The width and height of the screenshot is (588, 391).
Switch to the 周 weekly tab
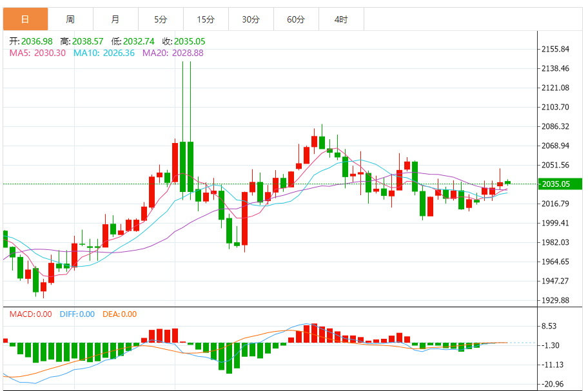tap(70, 19)
